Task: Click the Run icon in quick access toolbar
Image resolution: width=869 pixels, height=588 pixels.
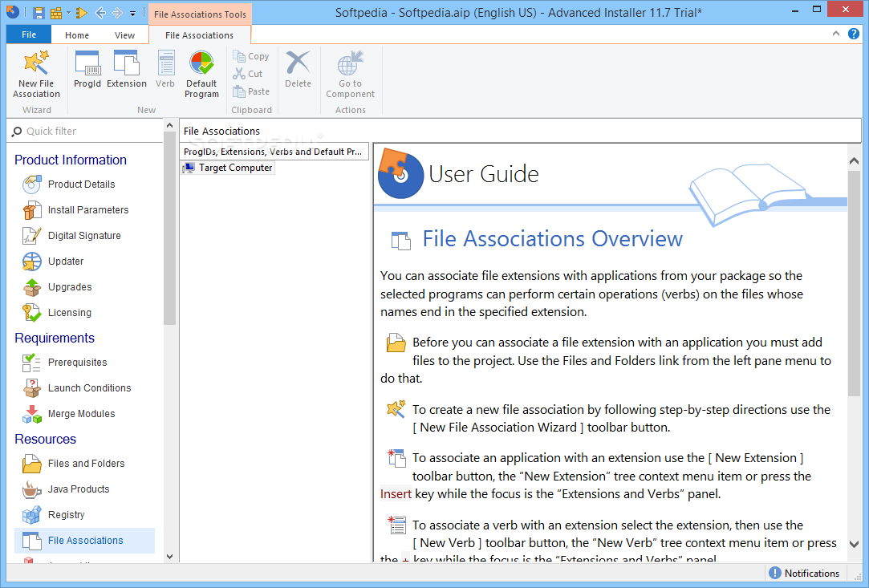Action: pos(82,12)
